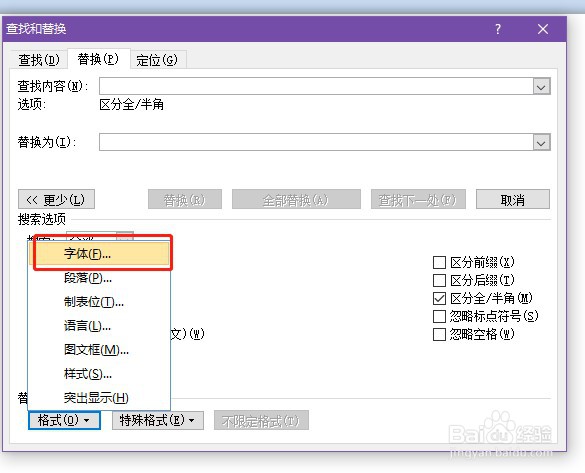Click the 取消 button
585x473 pixels.
[513, 199]
